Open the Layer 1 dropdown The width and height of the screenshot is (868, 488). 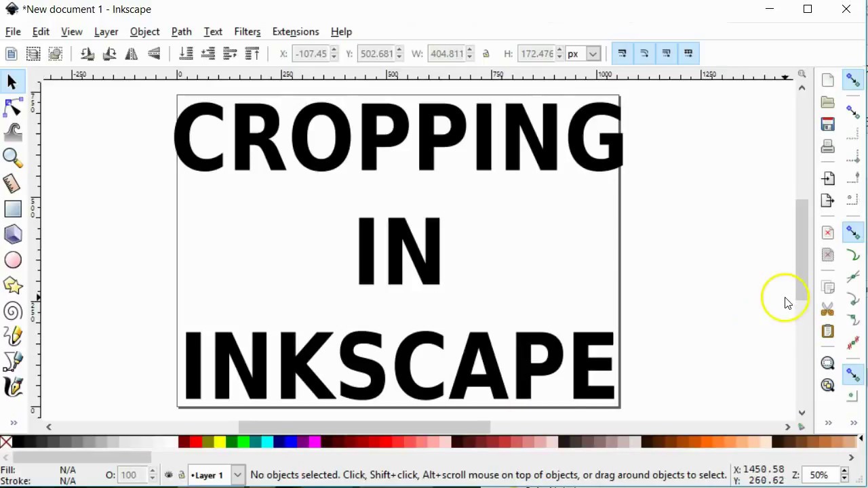(x=216, y=475)
